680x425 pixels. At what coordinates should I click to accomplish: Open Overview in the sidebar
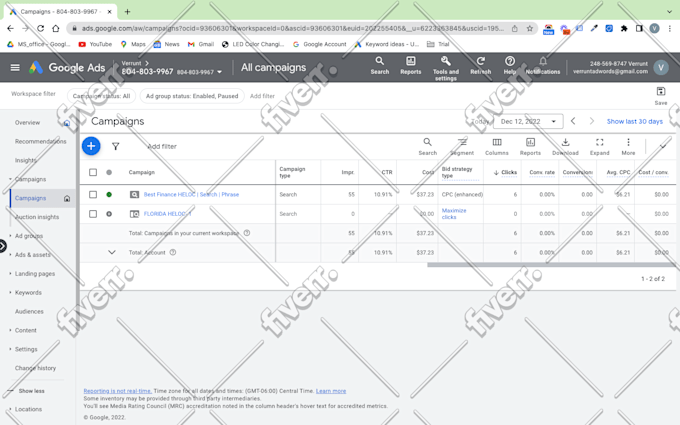coord(27,123)
